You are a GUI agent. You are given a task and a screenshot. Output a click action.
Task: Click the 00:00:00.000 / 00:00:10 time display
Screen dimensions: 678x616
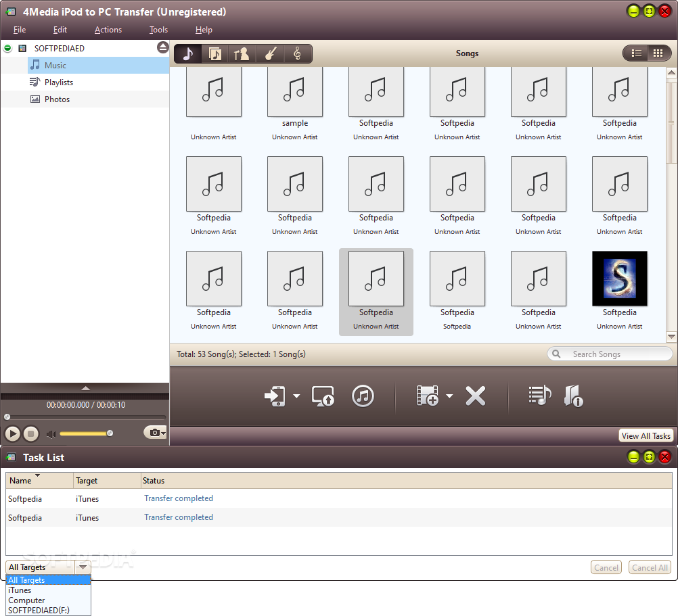86,405
